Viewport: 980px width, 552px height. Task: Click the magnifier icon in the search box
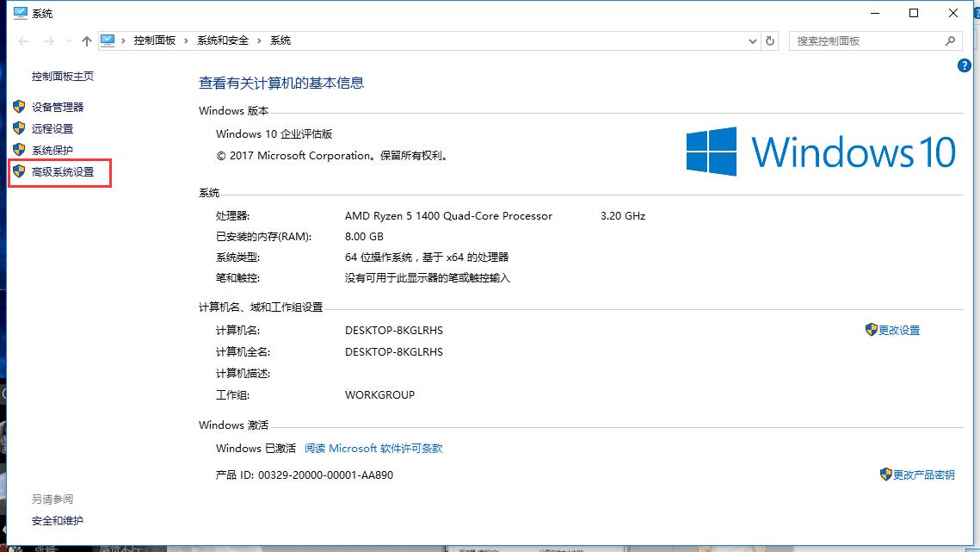[x=949, y=40]
